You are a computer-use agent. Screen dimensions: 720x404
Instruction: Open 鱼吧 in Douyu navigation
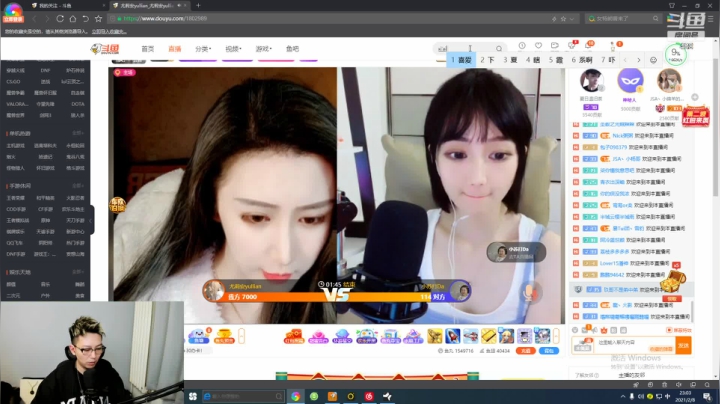pyautogui.click(x=292, y=49)
